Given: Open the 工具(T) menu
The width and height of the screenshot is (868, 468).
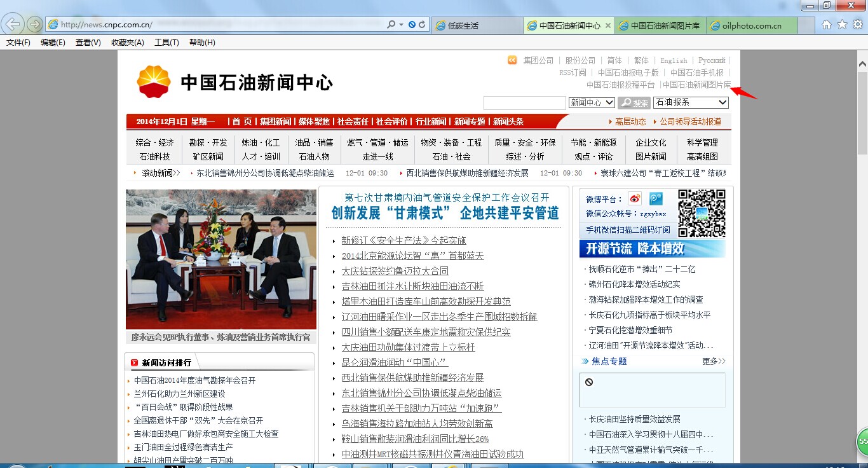Looking at the screenshot, I should point(166,43).
